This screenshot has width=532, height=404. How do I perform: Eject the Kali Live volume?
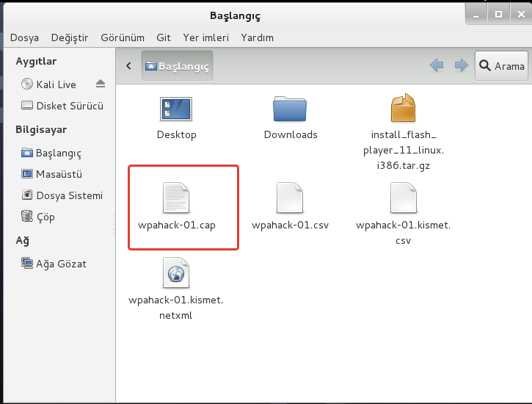tap(101, 84)
